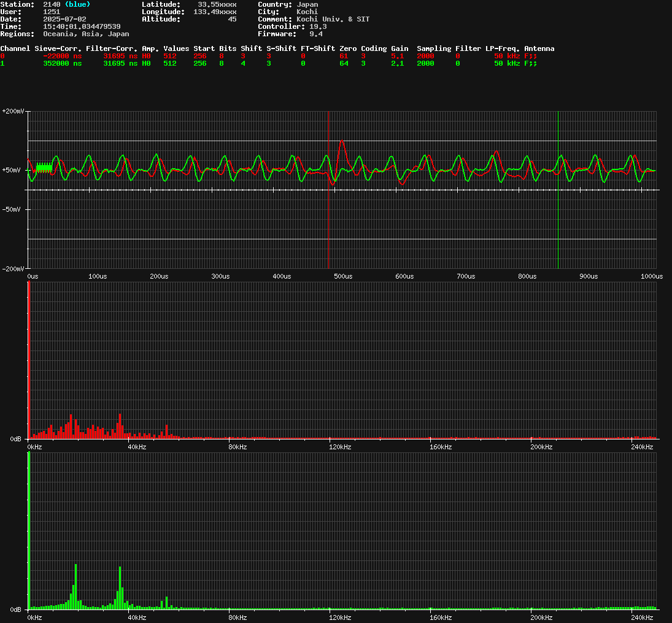Screen dimensions: 672x623
Task: Click the 0dB label of green spectrum
Action: (x=15, y=609)
